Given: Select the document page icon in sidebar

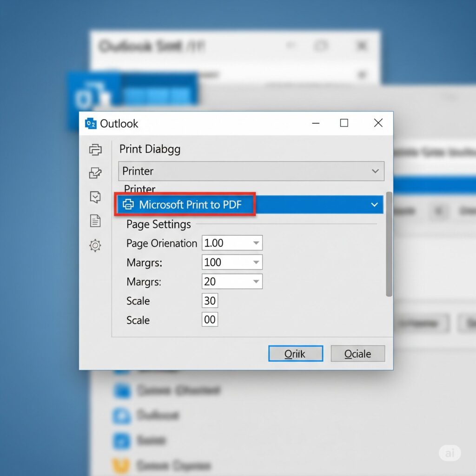Looking at the screenshot, I should point(95,221).
